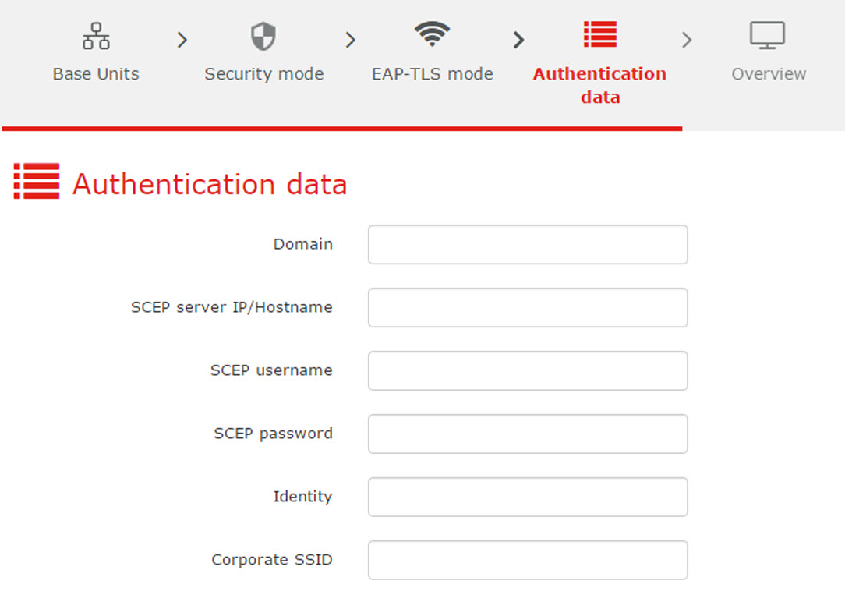Go to the Base Units step label
This screenshot has width=845, height=616.
point(96,74)
